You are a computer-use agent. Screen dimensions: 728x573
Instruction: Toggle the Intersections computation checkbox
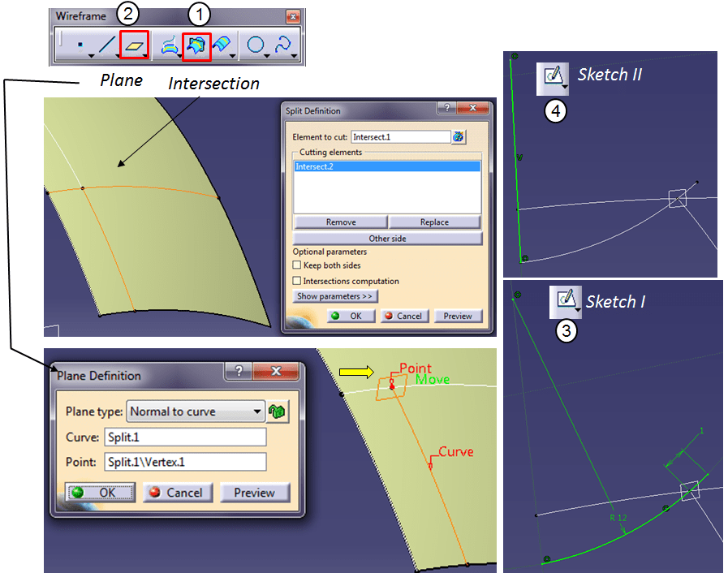[297, 281]
